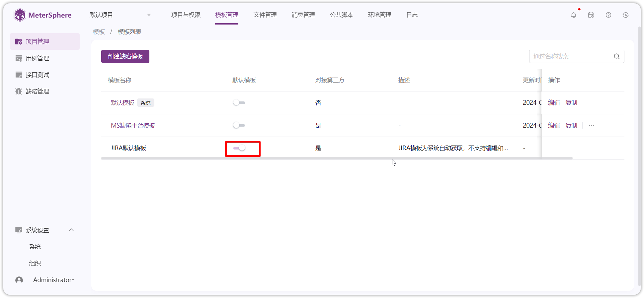Screen dimensions: 644x298
Task: Toggle default switch for JIRA默认模板
Action: 239,148
